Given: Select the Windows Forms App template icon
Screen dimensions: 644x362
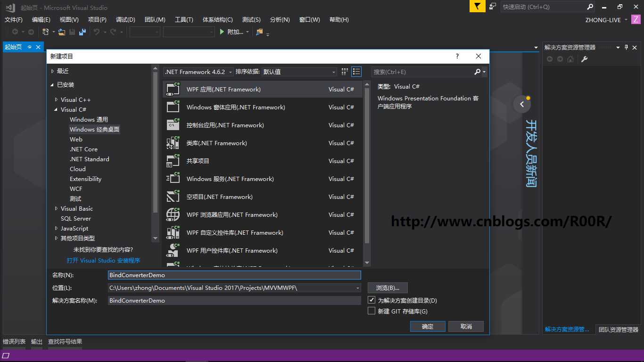Looking at the screenshot, I should point(173,107).
